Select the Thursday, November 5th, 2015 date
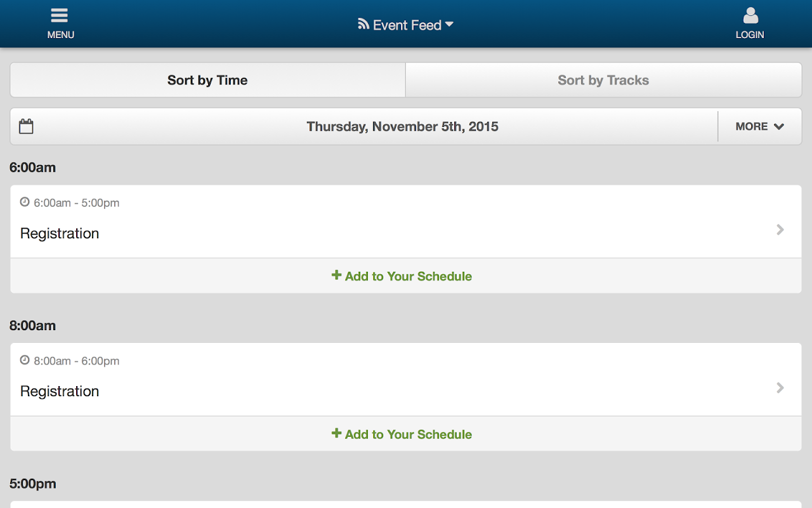Image resolution: width=812 pixels, height=508 pixels. [402, 126]
